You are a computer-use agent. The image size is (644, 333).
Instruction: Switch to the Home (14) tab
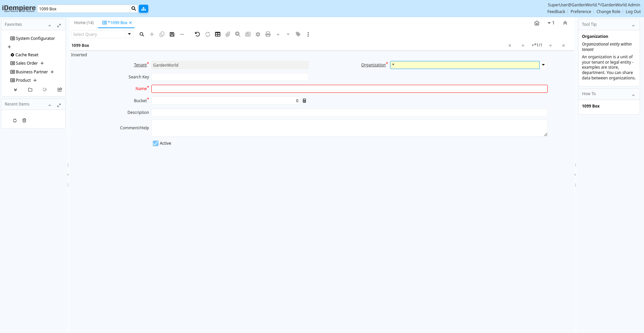[84, 23]
